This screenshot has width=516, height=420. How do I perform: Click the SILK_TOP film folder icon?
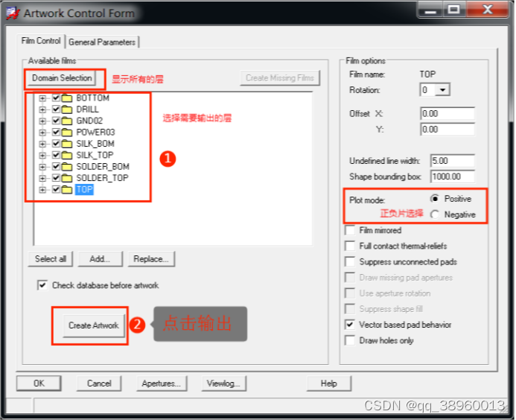point(66,156)
